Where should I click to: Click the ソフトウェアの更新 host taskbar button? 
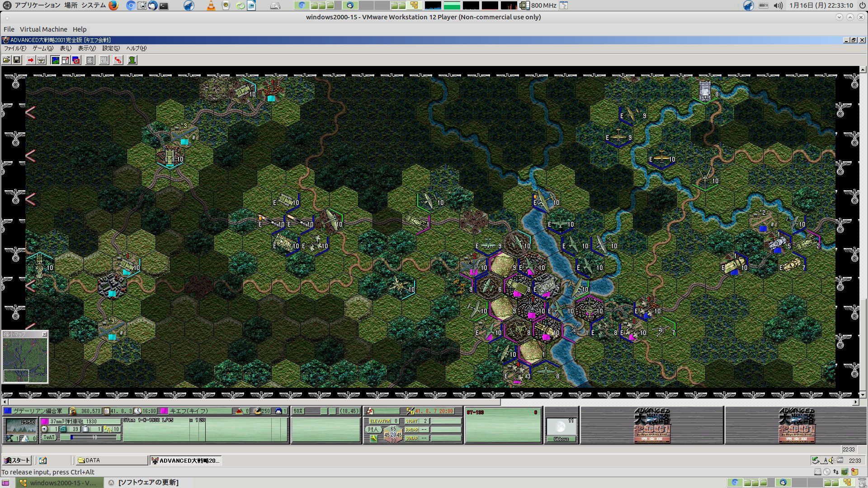click(145, 483)
